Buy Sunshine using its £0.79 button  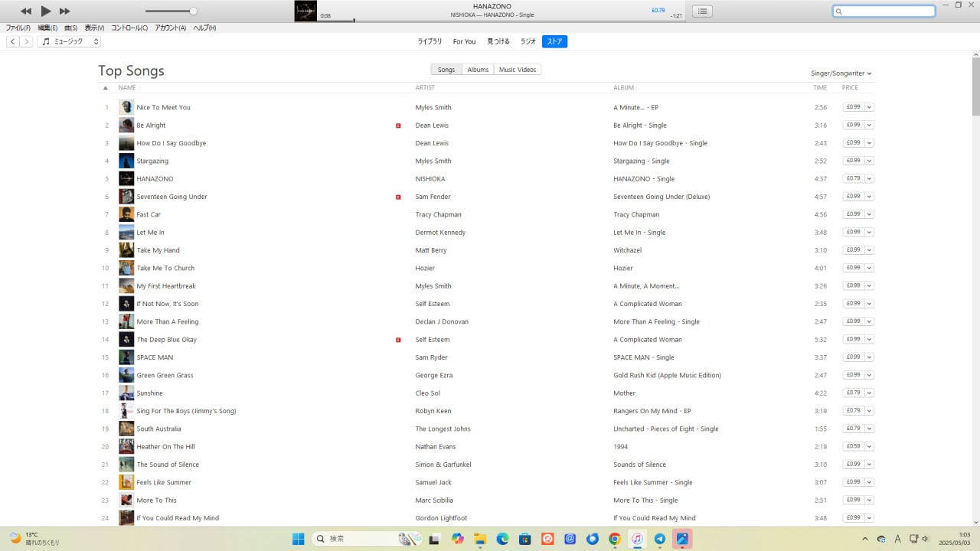click(854, 393)
